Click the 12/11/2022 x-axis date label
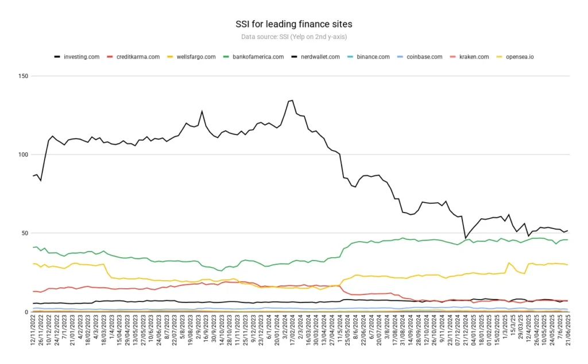The image size is (588, 364). click(x=33, y=330)
